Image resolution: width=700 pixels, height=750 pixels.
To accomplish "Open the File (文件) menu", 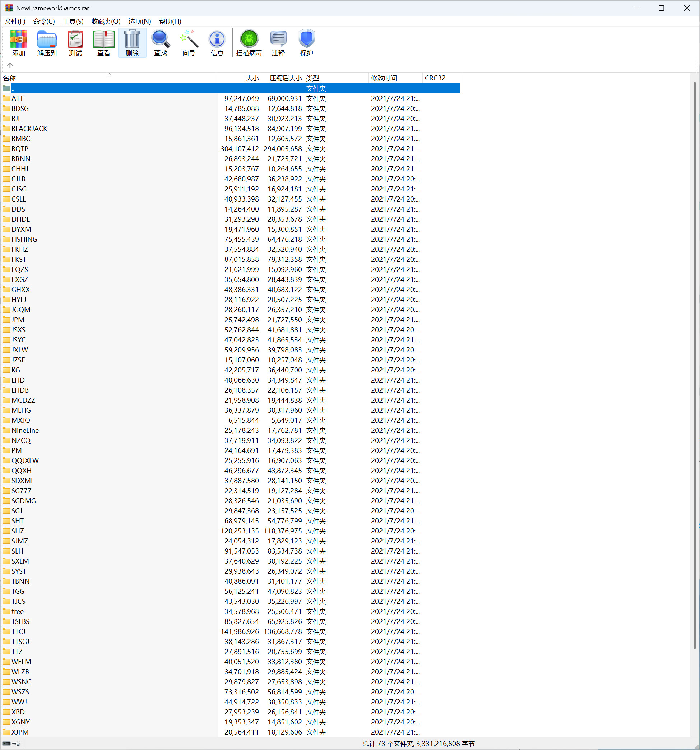I will (x=15, y=22).
